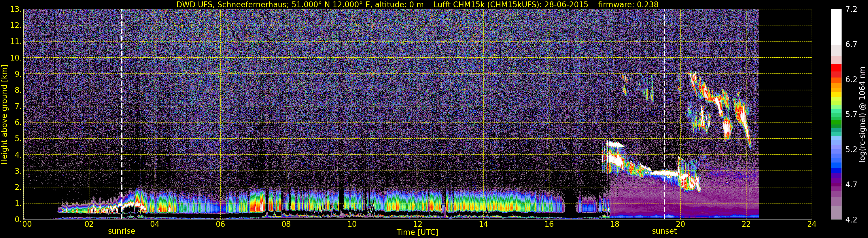The width and height of the screenshot is (868, 238).
Task: Click the '1.' height axis tick label
Action: coord(18,203)
